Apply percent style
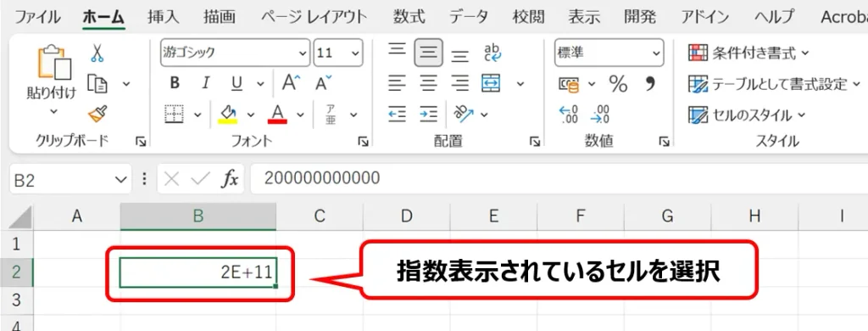The width and height of the screenshot is (868, 331). pos(618,84)
